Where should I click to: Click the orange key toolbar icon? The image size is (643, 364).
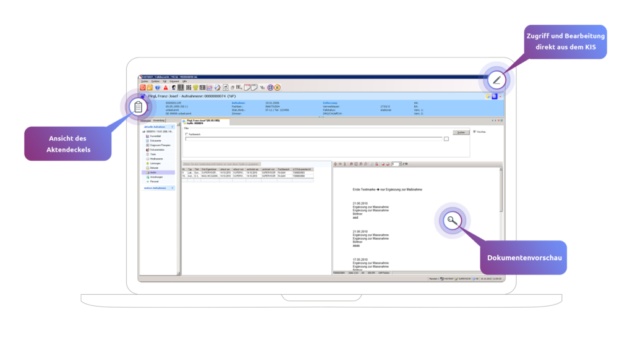[x=150, y=87]
